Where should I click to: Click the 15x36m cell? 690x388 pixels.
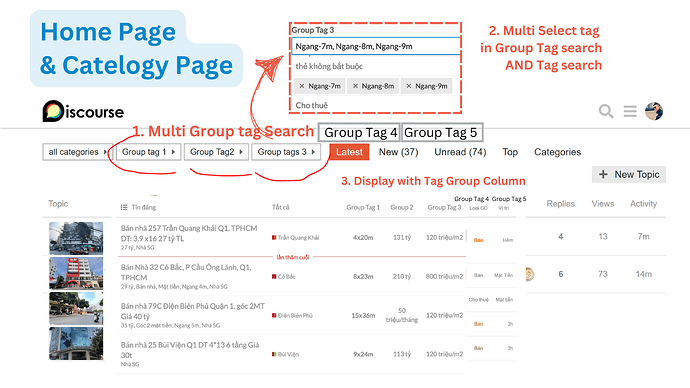(x=363, y=315)
